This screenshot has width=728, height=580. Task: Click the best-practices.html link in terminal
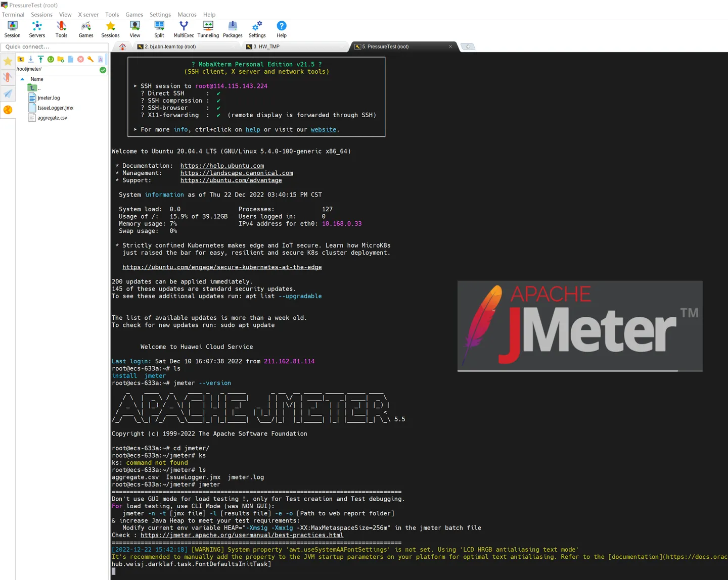coord(242,535)
